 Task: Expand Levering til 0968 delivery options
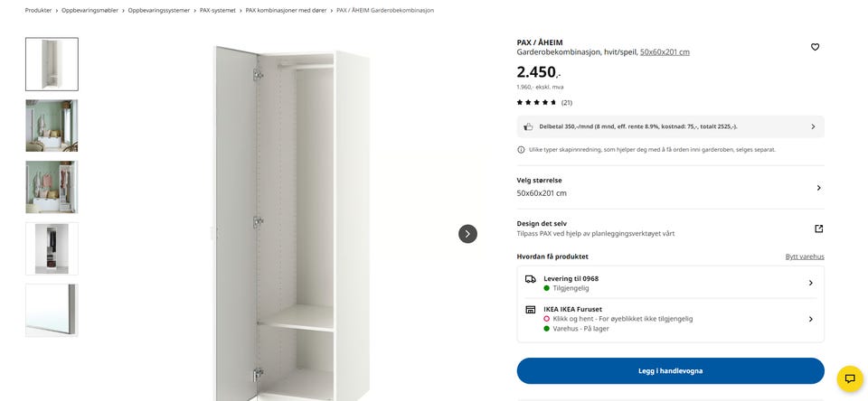tap(810, 283)
